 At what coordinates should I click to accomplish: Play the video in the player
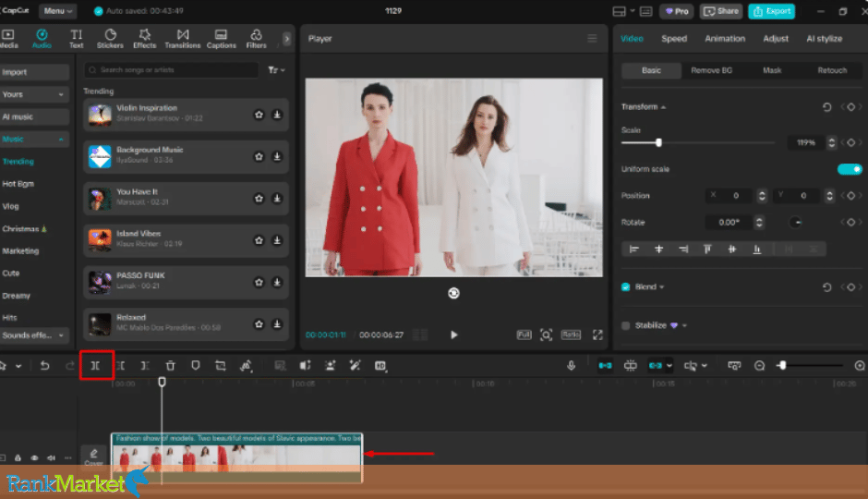coord(454,335)
